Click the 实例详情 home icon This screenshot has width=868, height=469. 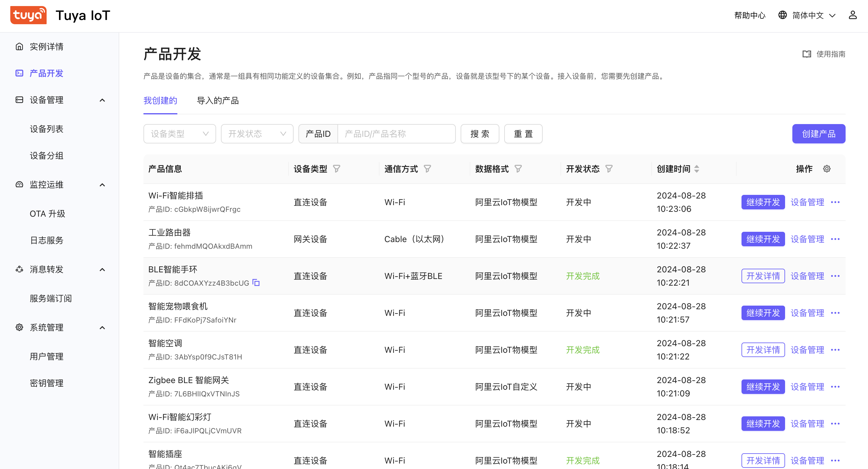point(20,47)
